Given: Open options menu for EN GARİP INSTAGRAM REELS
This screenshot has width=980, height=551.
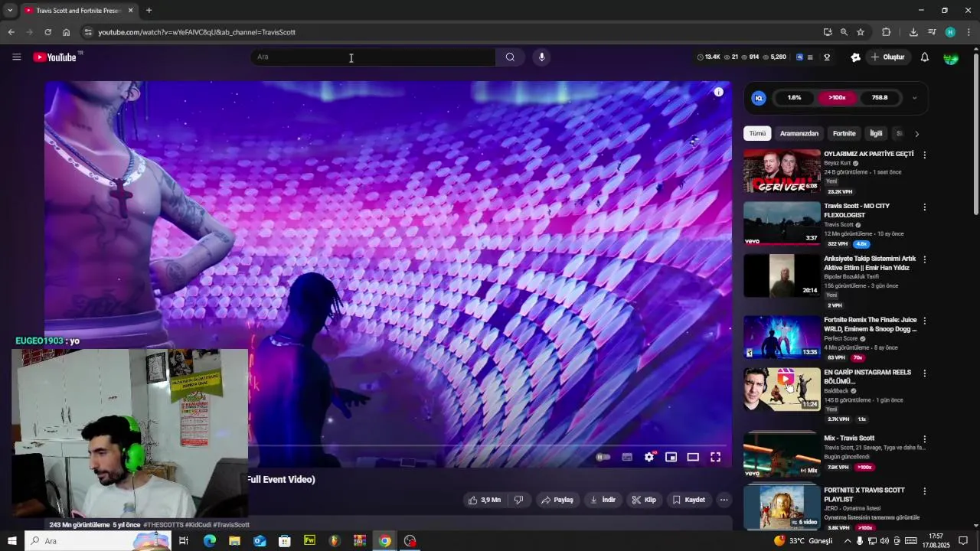Looking at the screenshot, I should [x=924, y=373].
